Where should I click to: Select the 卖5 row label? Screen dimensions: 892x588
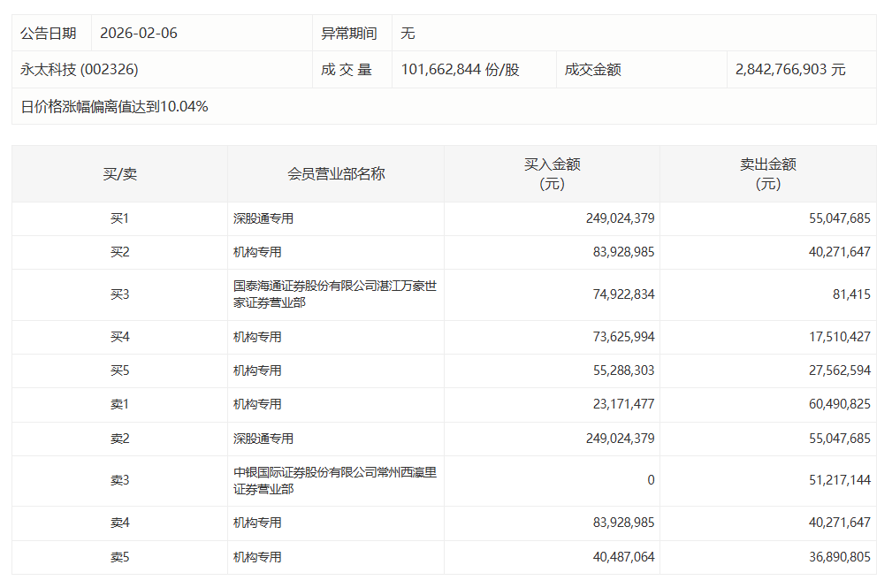119,557
